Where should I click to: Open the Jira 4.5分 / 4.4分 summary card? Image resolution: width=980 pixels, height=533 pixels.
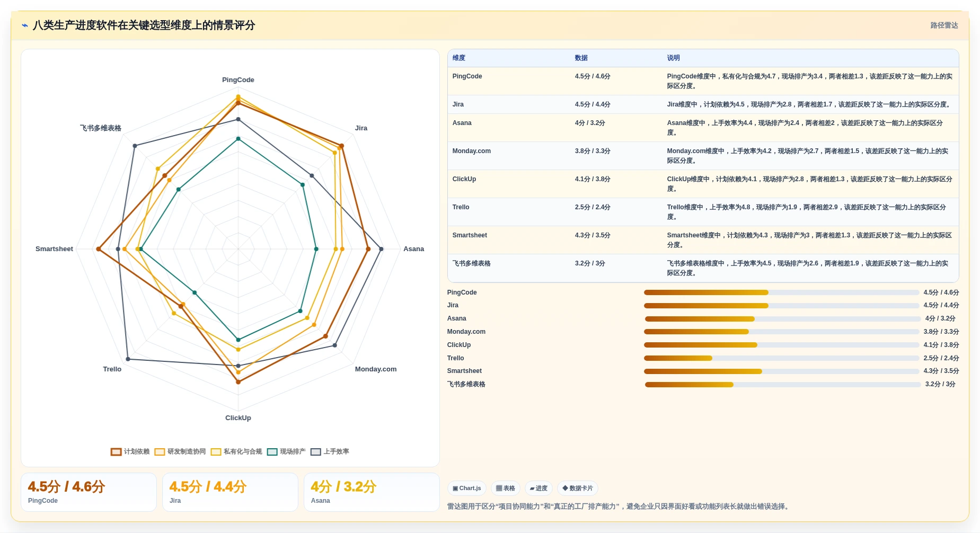click(x=230, y=492)
